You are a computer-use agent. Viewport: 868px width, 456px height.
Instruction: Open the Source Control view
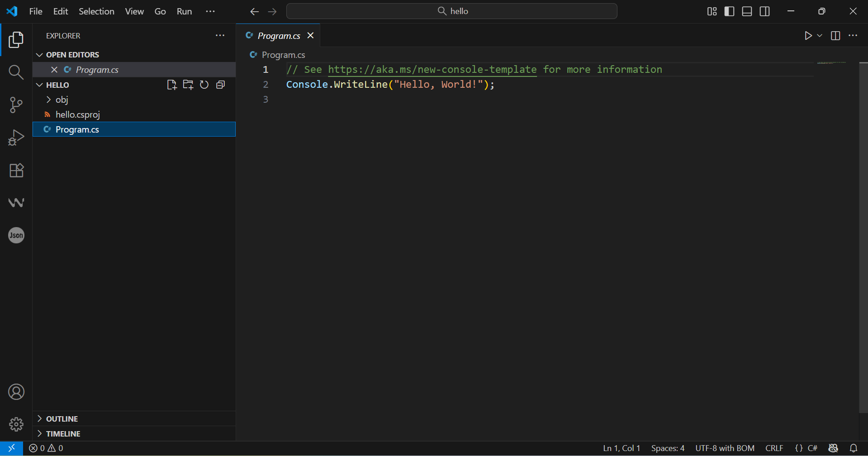[16, 105]
